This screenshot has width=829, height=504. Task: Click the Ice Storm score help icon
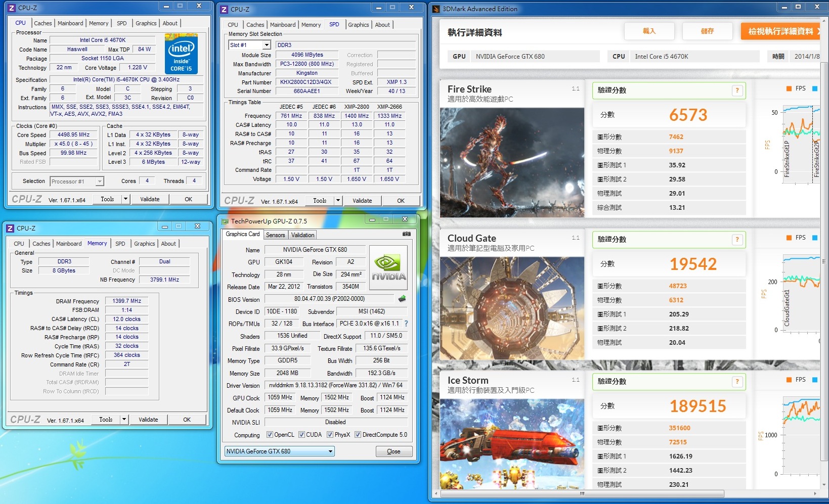click(737, 382)
